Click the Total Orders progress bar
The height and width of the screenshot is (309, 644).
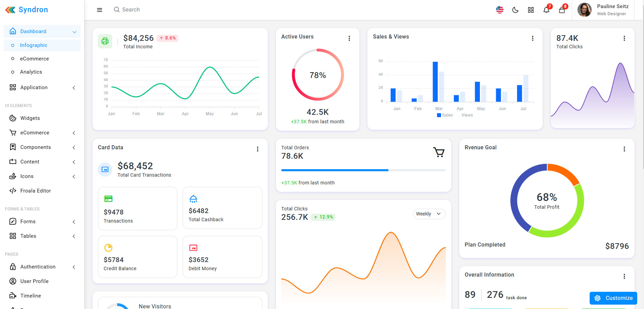pyautogui.click(x=363, y=170)
